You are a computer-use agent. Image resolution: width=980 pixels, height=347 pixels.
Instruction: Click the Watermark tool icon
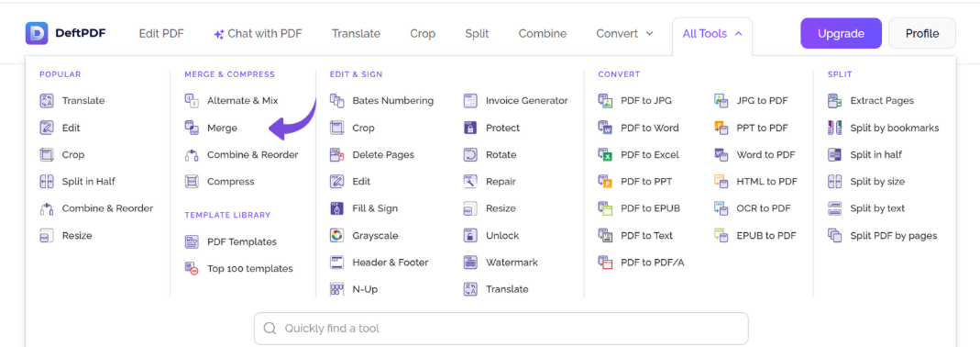pos(470,263)
